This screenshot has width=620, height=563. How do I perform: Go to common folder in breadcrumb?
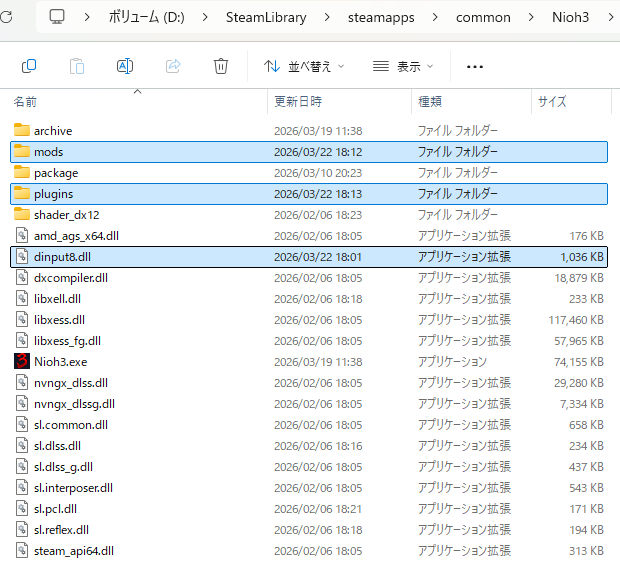click(x=483, y=17)
